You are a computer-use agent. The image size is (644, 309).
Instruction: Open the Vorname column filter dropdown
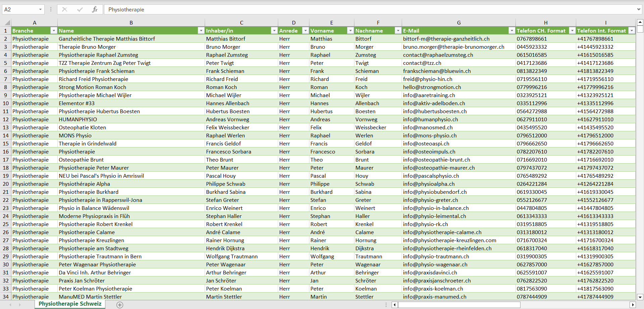pyautogui.click(x=350, y=31)
